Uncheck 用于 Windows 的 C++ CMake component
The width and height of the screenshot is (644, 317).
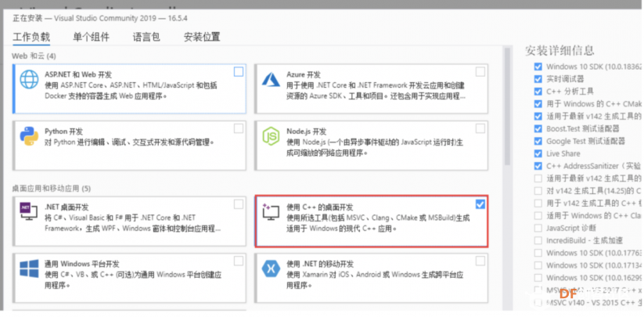[538, 104]
